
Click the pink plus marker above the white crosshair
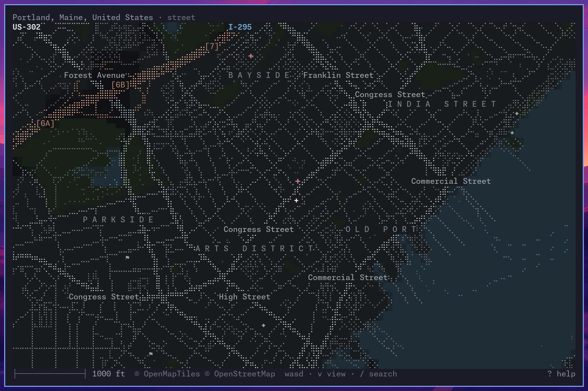coord(298,181)
